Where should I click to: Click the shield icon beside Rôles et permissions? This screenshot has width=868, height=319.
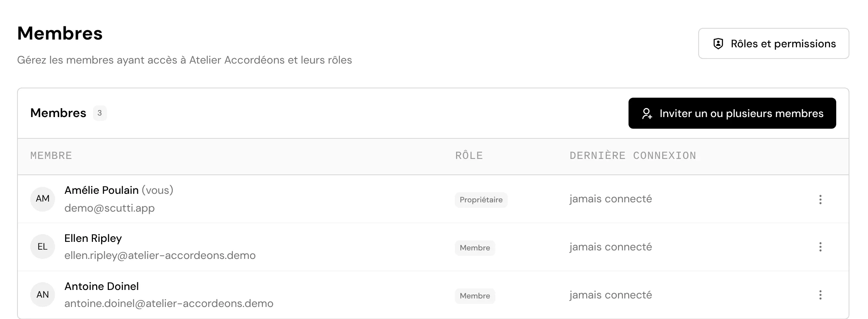click(718, 44)
